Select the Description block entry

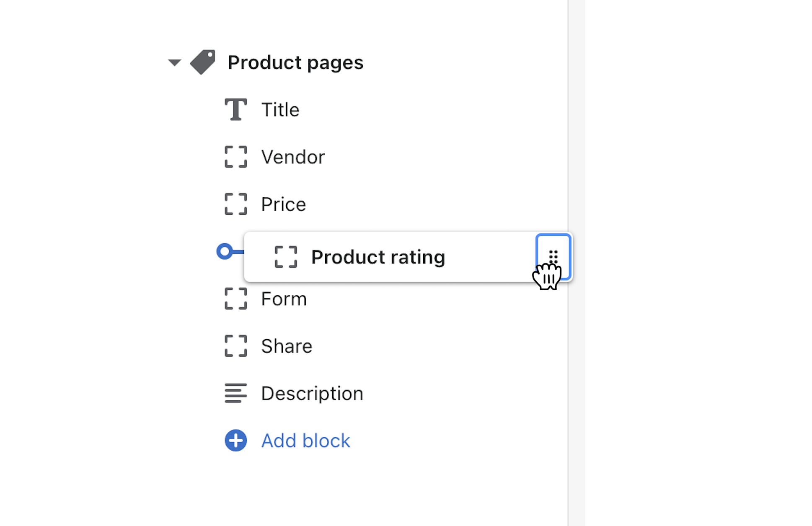[x=312, y=393]
